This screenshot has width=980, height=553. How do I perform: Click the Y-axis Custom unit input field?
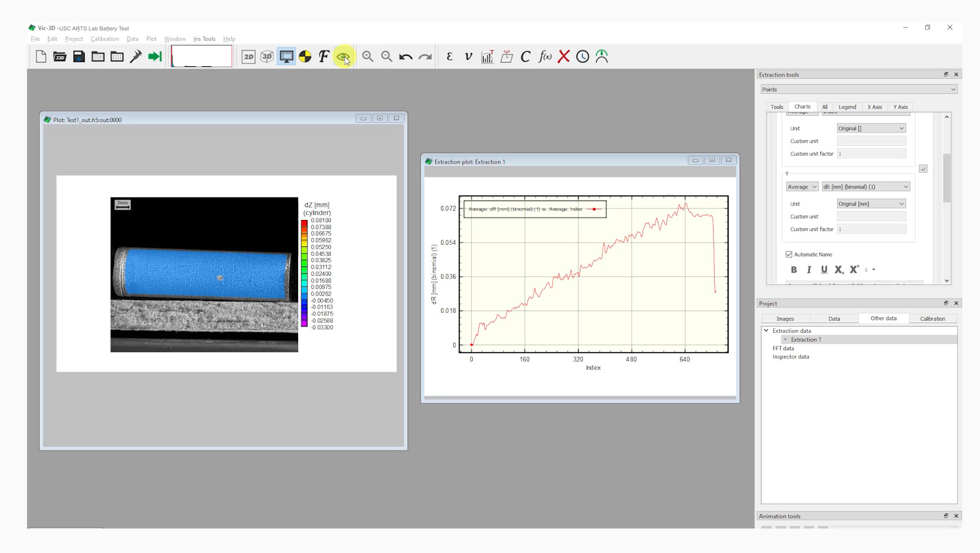click(871, 217)
